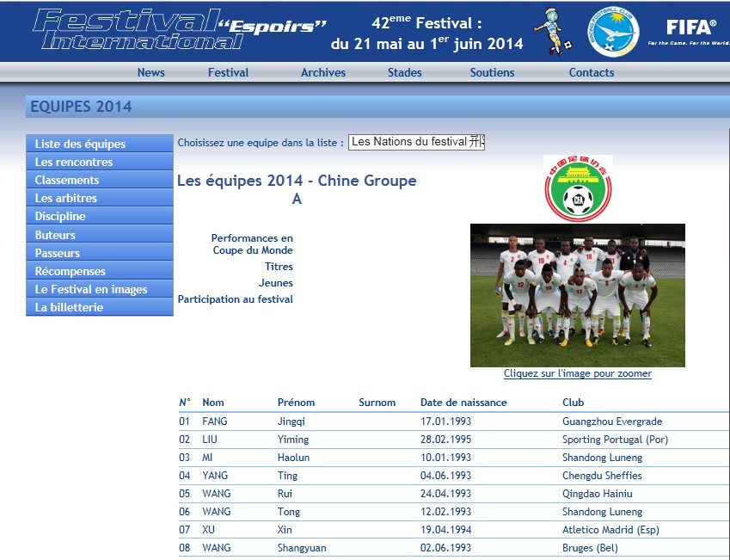The image size is (730, 560).
Task: Open Soutiens in the top navigation
Action: [x=492, y=73]
